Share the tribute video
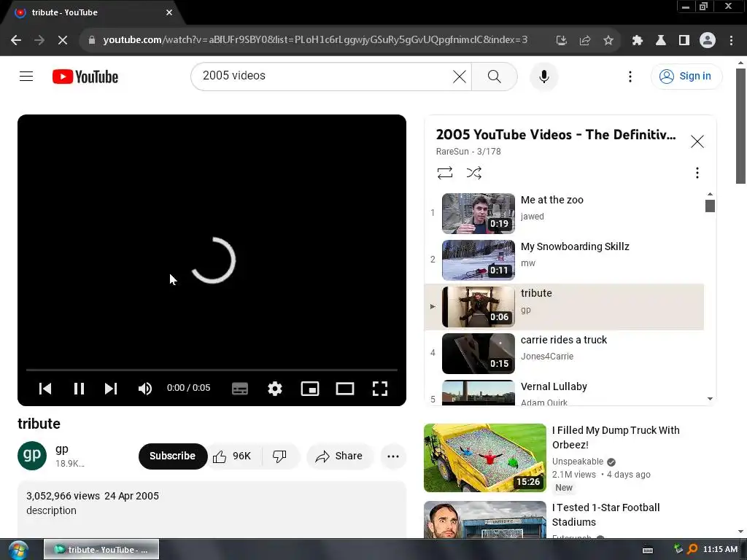 tap(339, 456)
